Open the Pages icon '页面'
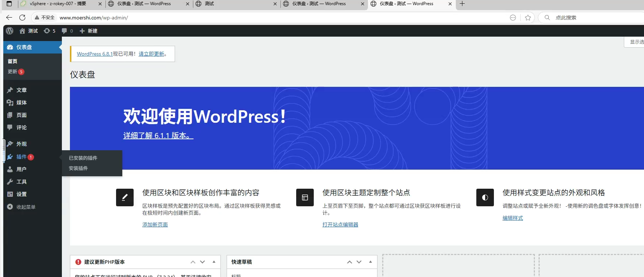This screenshot has height=277, width=644. click(x=10, y=115)
